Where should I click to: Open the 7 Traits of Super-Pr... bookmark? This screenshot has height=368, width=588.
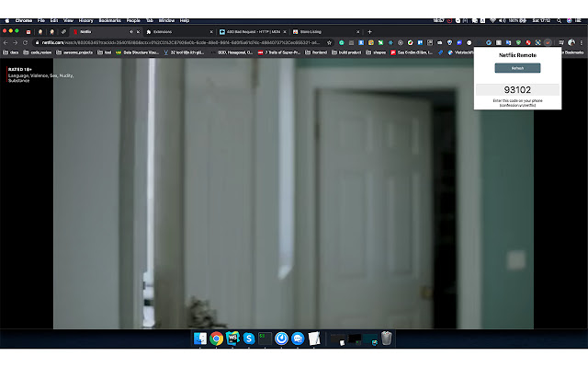coord(279,52)
